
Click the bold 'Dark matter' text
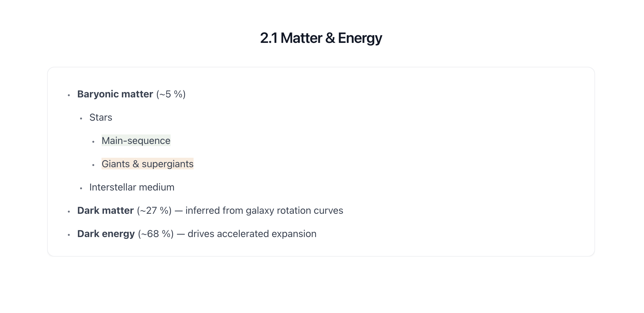pos(105,210)
